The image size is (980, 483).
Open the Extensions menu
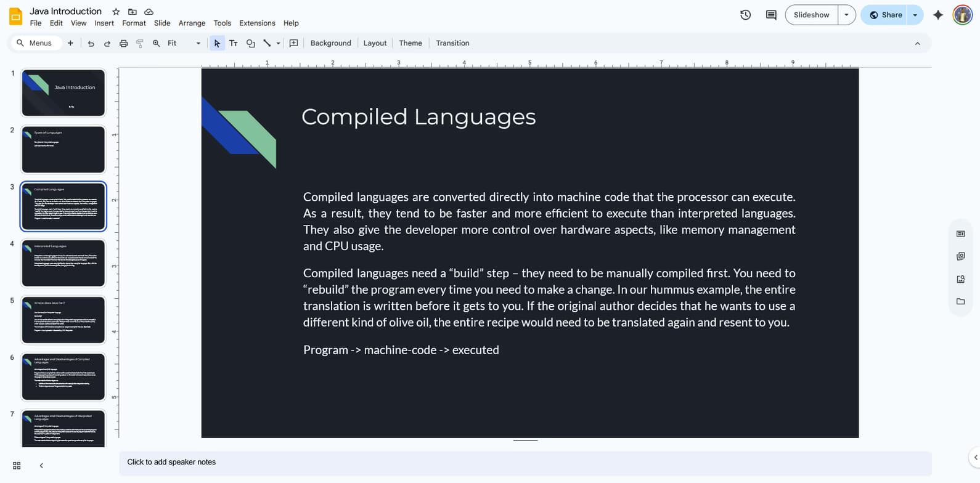tap(257, 23)
